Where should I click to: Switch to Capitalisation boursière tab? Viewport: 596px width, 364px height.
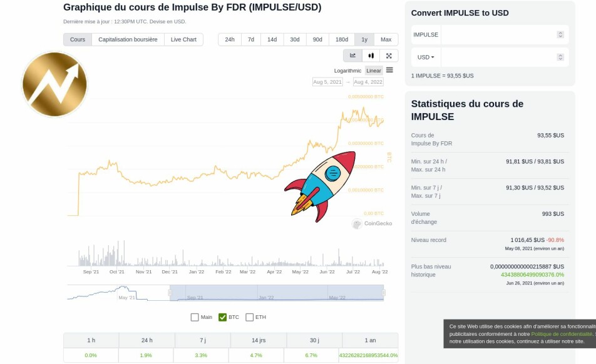(x=128, y=39)
